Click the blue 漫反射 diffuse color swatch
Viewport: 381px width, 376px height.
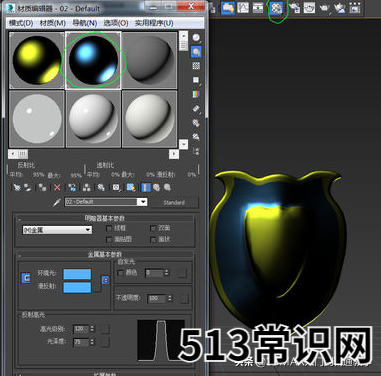tap(77, 287)
